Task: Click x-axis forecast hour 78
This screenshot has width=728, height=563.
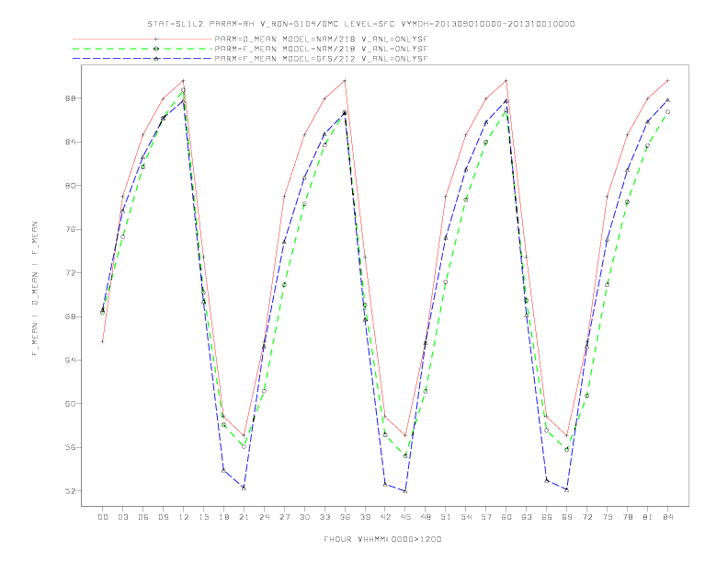Action: pos(628,517)
